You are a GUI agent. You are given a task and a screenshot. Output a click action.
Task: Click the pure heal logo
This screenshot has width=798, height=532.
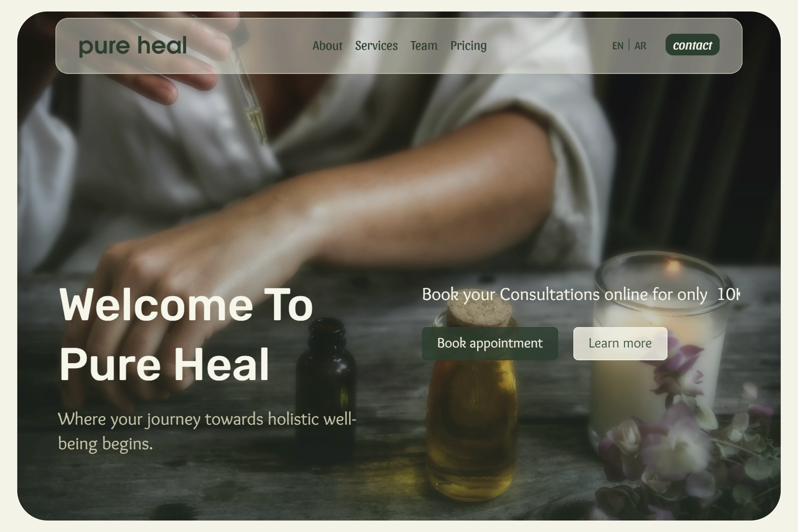(x=133, y=46)
